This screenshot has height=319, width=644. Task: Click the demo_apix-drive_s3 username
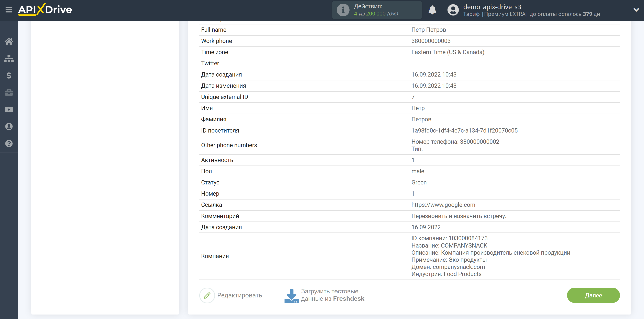tap(492, 7)
